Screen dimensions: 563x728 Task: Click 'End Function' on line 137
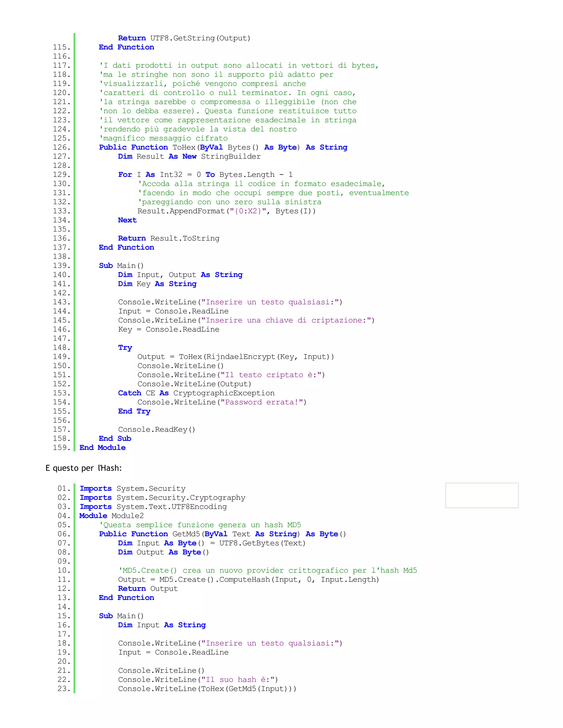(x=126, y=247)
